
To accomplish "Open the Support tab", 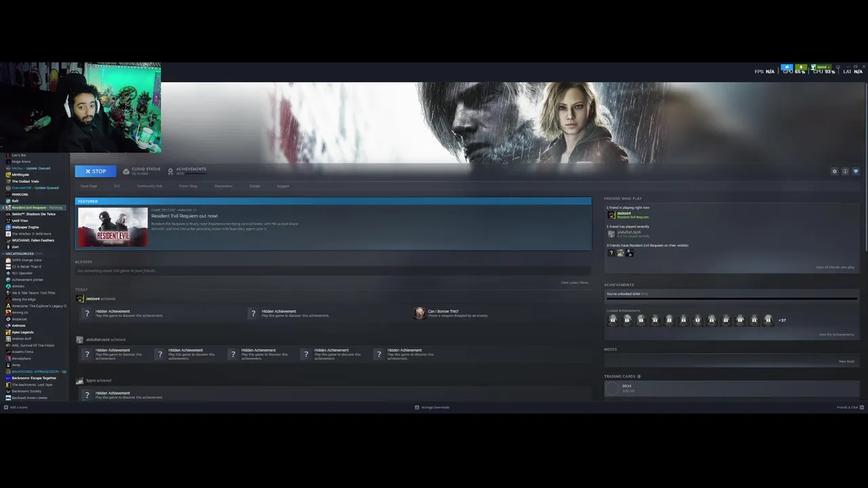I will [283, 186].
